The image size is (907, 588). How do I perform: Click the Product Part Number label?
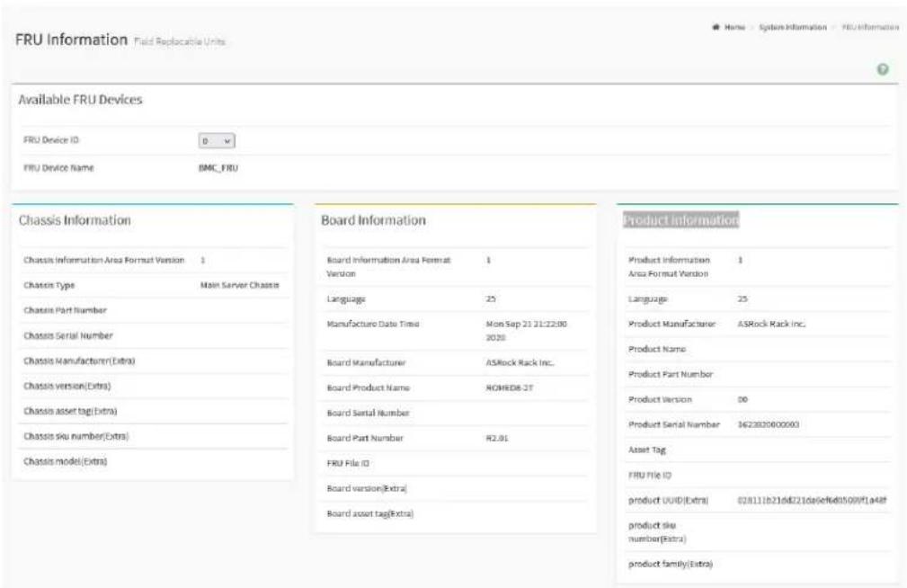pyautogui.click(x=671, y=374)
